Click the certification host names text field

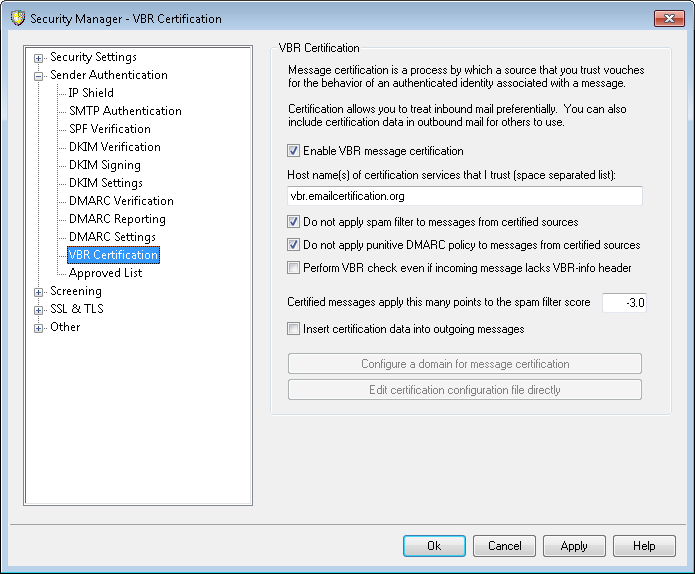(464, 197)
